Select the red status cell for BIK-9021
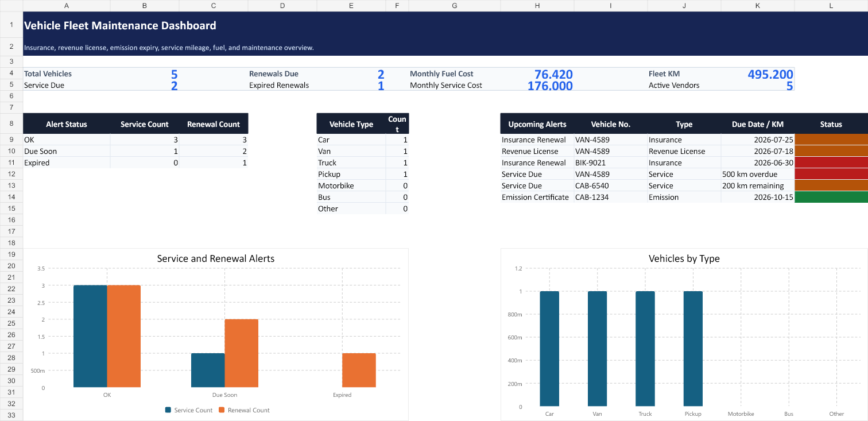The width and height of the screenshot is (868, 421). (831, 163)
